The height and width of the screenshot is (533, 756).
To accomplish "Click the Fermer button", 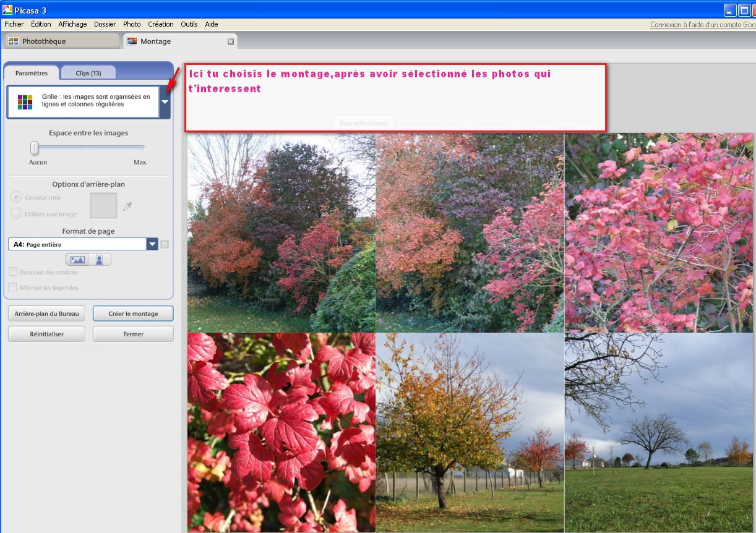I will 133,334.
